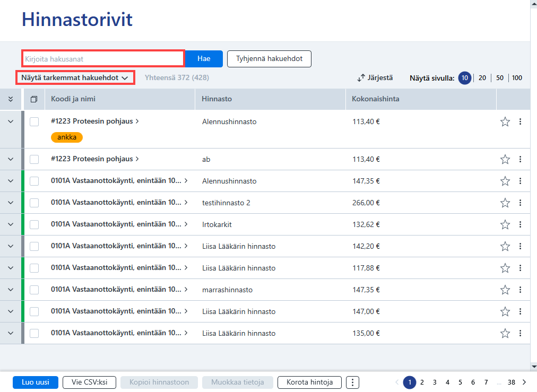Show 50 rows per page
This screenshot has height=392, width=537.
500,78
